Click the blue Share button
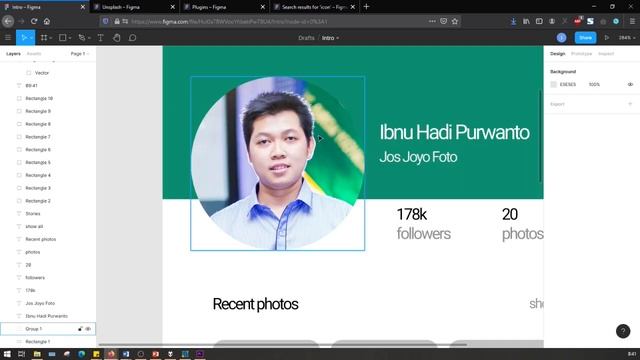The width and height of the screenshot is (640, 360). tap(585, 38)
